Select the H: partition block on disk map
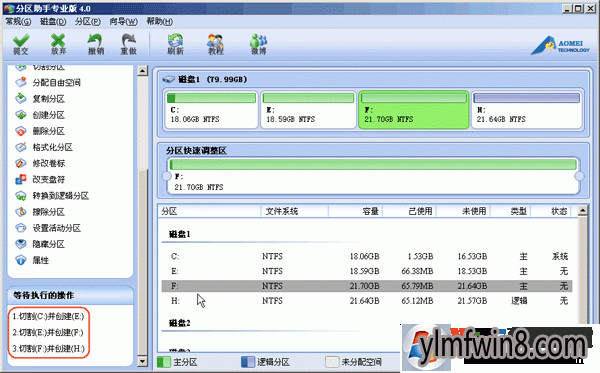 coord(527,109)
